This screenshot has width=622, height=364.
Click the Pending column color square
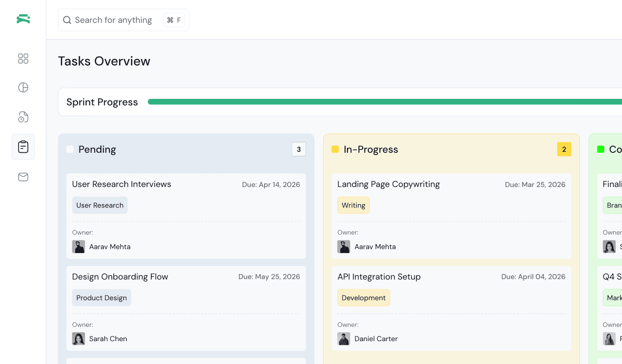70,149
